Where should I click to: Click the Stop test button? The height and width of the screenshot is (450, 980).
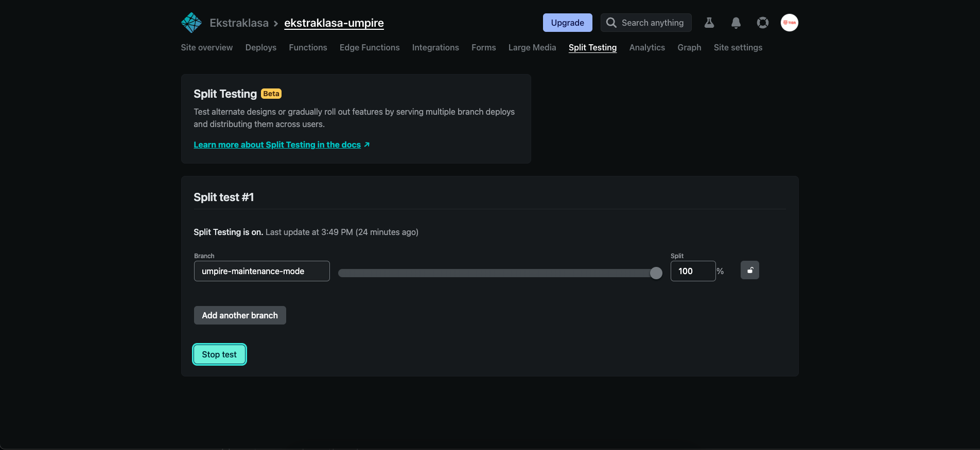click(x=219, y=354)
